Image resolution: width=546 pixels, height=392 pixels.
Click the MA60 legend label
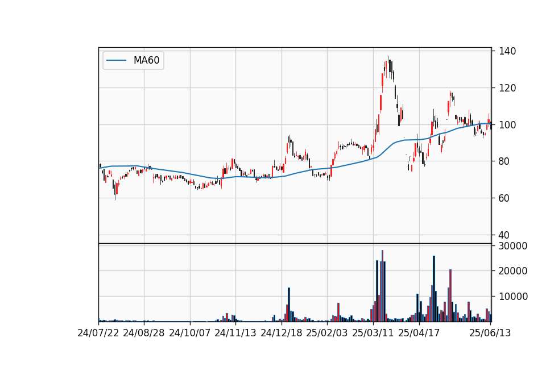tap(146, 61)
